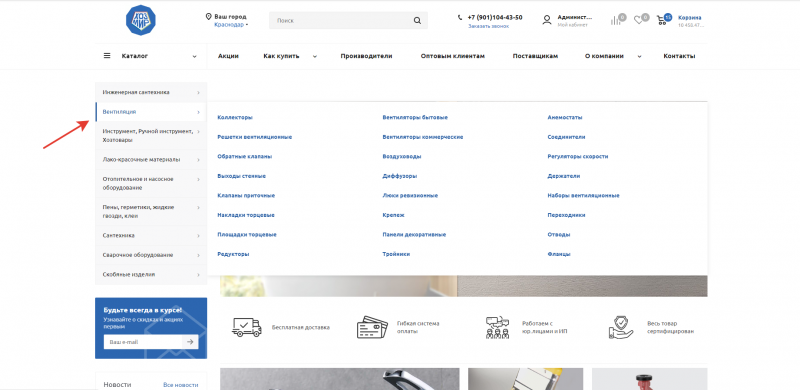Open the Тройники subcategory
800x390 pixels.
(x=396, y=254)
